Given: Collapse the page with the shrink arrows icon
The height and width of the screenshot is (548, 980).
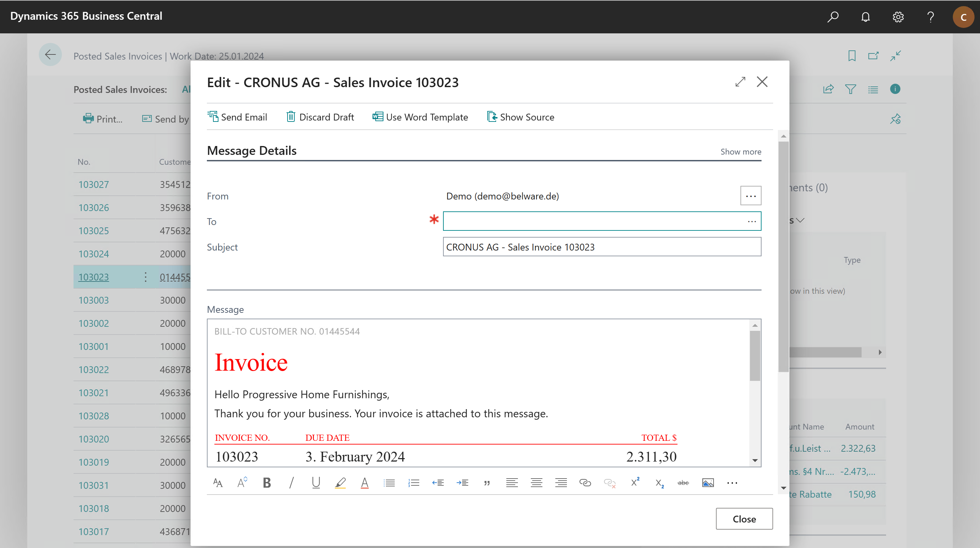Looking at the screenshot, I should click(896, 55).
